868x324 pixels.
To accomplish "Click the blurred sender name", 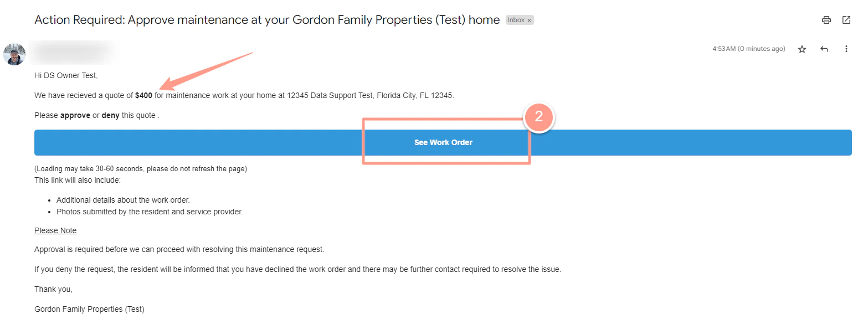I will [x=72, y=51].
